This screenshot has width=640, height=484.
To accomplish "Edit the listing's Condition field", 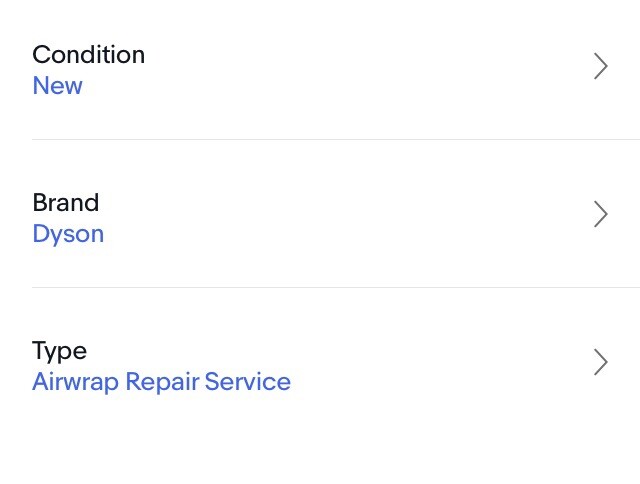I will [320, 70].
